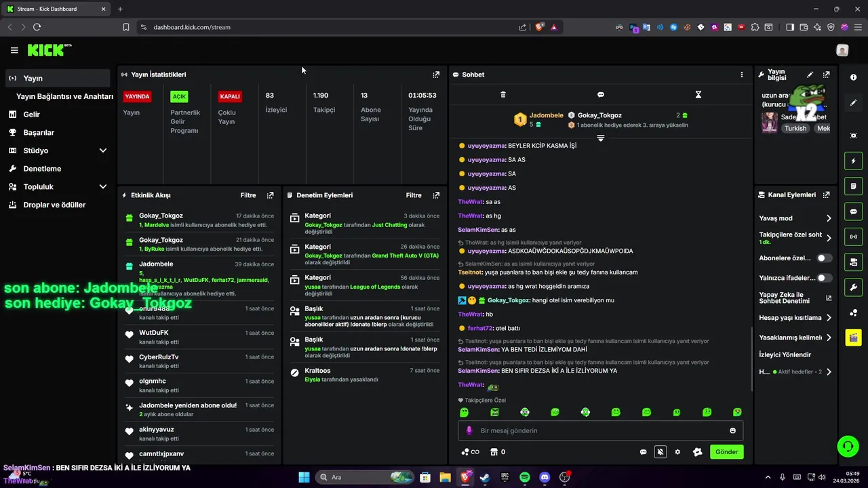
Task: Select Yayın in left sidebar
Action: [x=57, y=78]
